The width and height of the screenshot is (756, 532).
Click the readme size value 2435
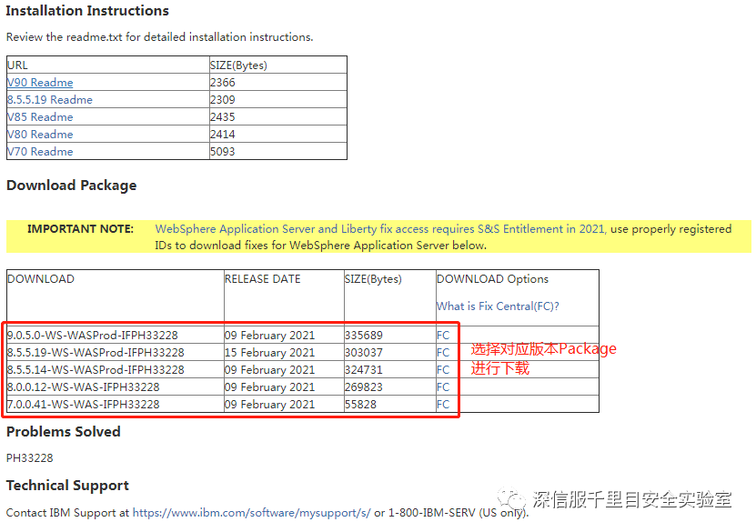pyautogui.click(x=222, y=117)
